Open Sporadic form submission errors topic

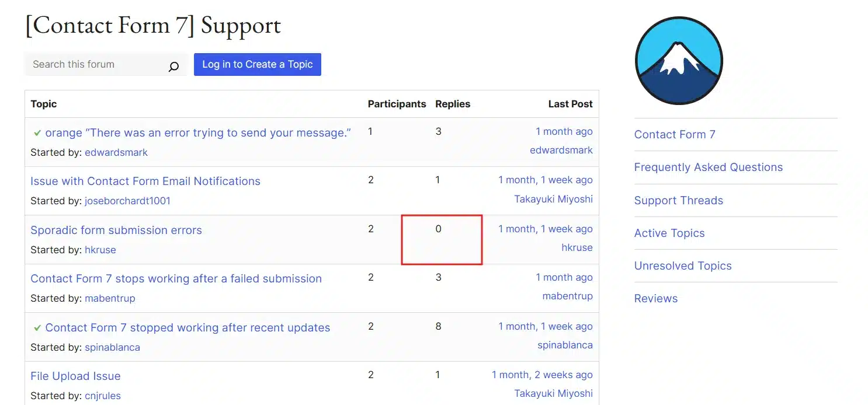(116, 230)
